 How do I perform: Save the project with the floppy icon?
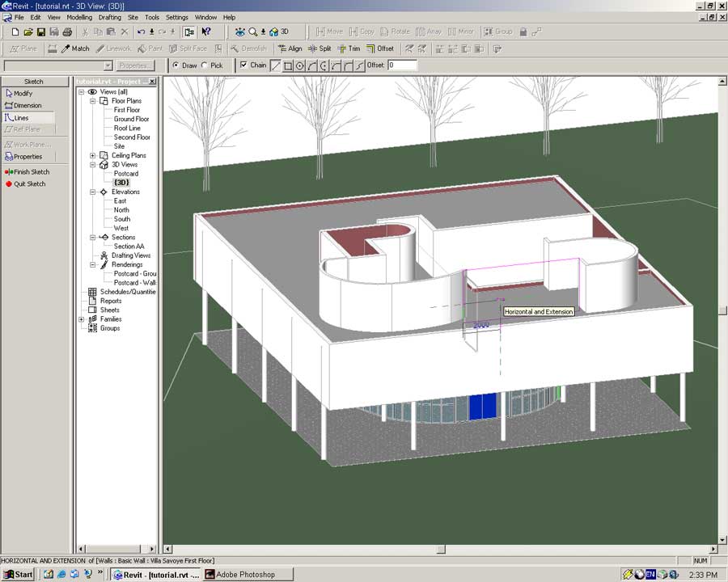pyautogui.click(x=41, y=32)
